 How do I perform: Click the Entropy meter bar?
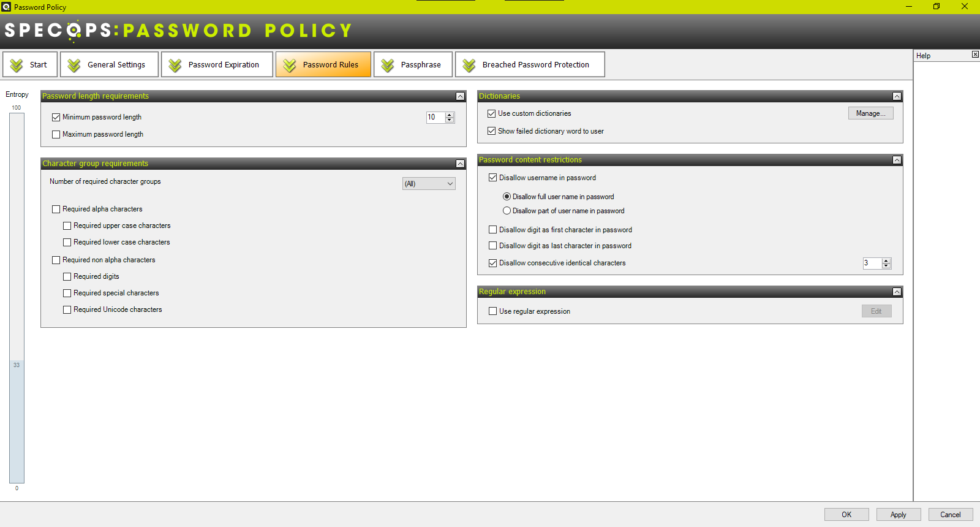(x=17, y=298)
